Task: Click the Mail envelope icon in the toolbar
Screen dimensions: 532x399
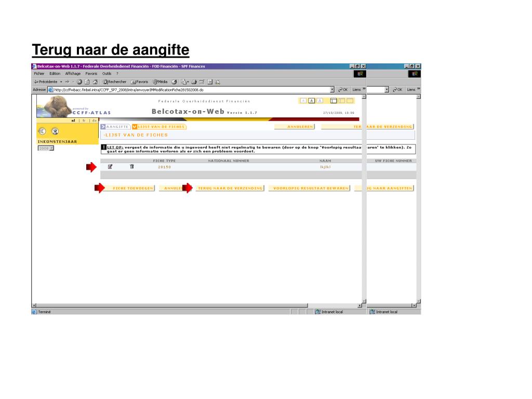Action: [183, 82]
